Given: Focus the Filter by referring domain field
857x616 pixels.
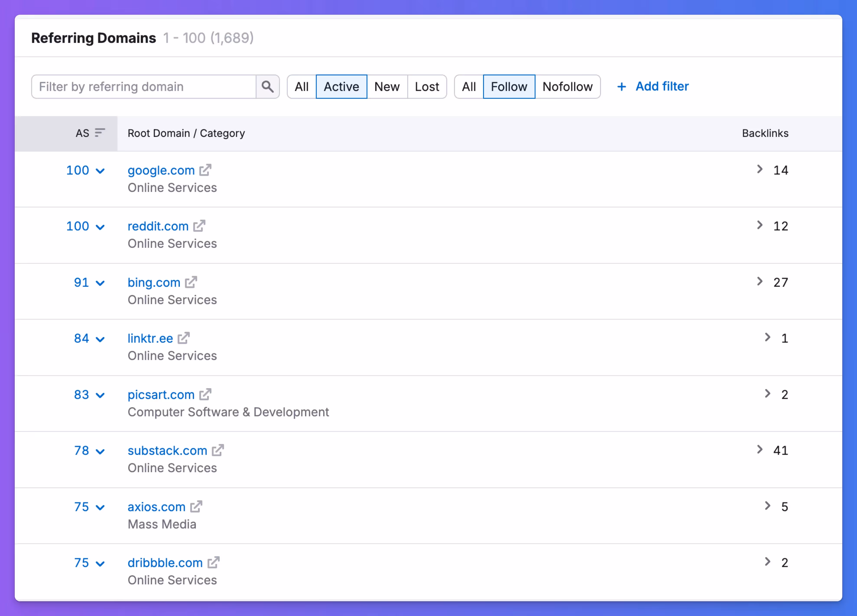Looking at the screenshot, I should pos(144,87).
